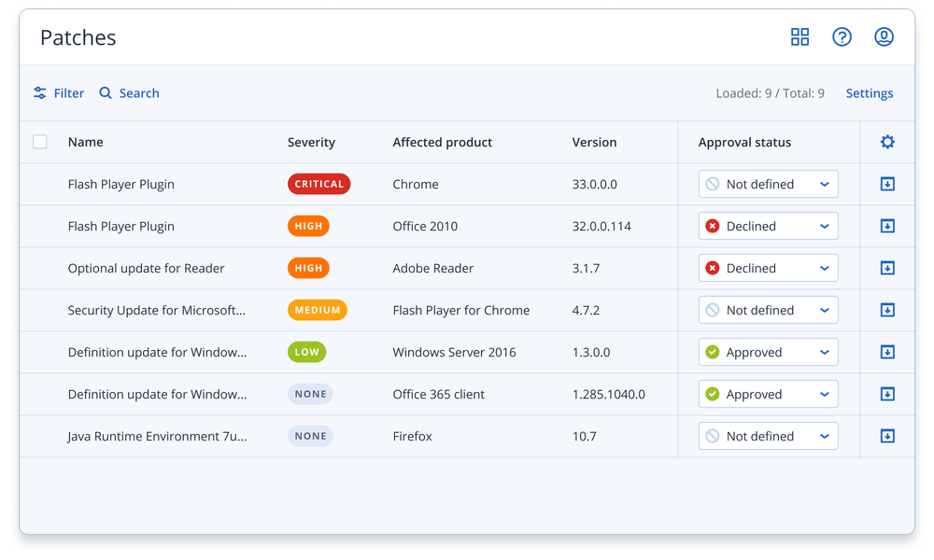Click NONE badge in Firefox row
The height and width of the screenshot is (560, 934).
[310, 436]
